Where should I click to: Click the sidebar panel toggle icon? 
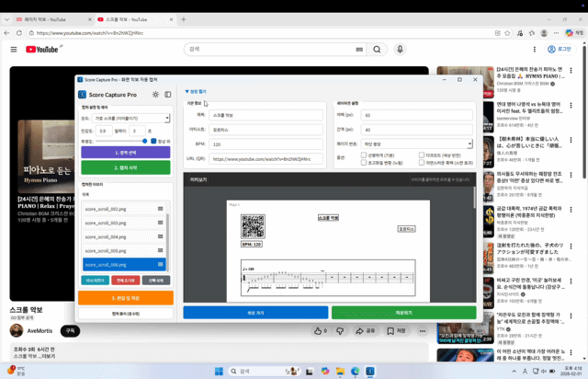click(167, 95)
